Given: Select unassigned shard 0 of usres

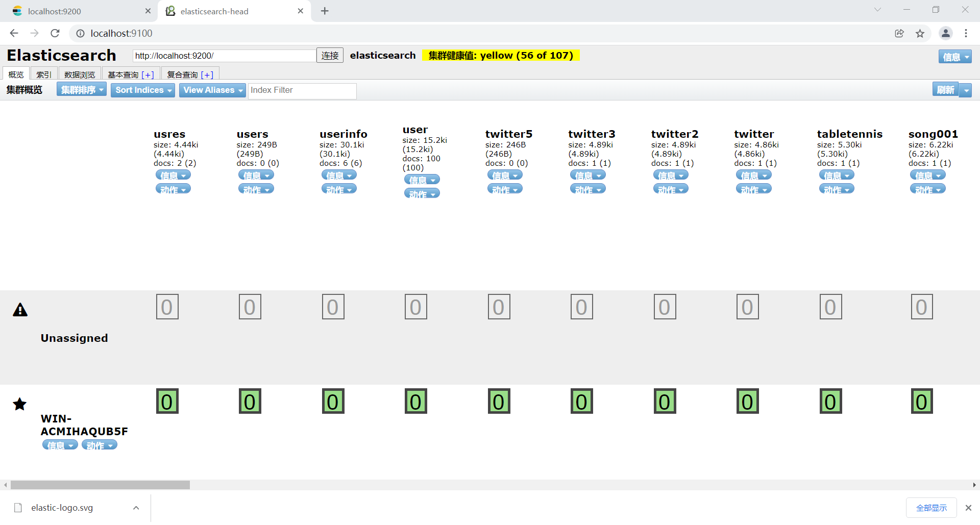Looking at the screenshot, I should [167, 307].
